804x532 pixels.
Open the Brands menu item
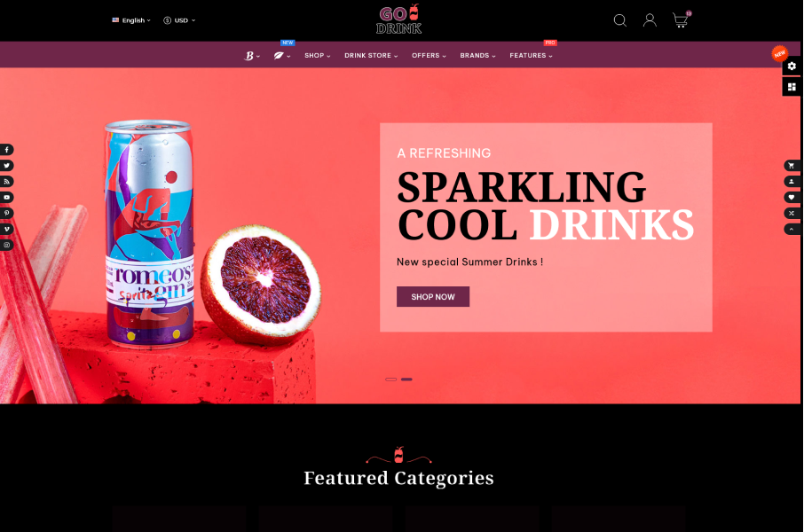477,55
